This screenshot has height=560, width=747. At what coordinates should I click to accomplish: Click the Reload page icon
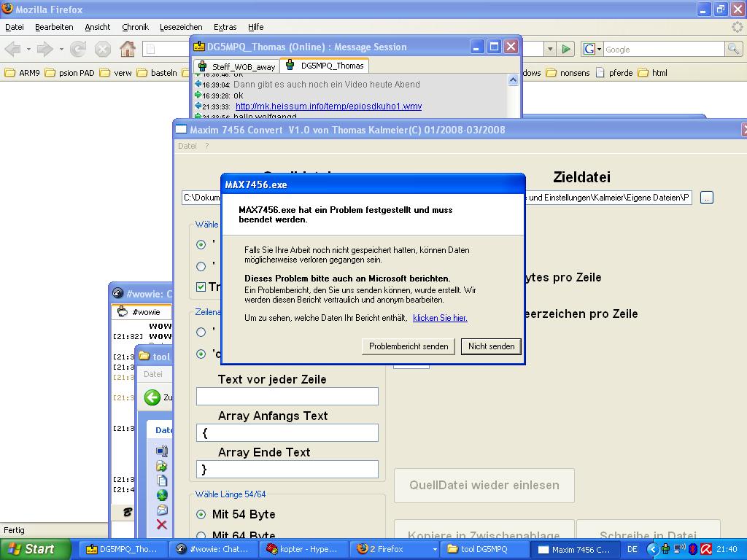78,50
